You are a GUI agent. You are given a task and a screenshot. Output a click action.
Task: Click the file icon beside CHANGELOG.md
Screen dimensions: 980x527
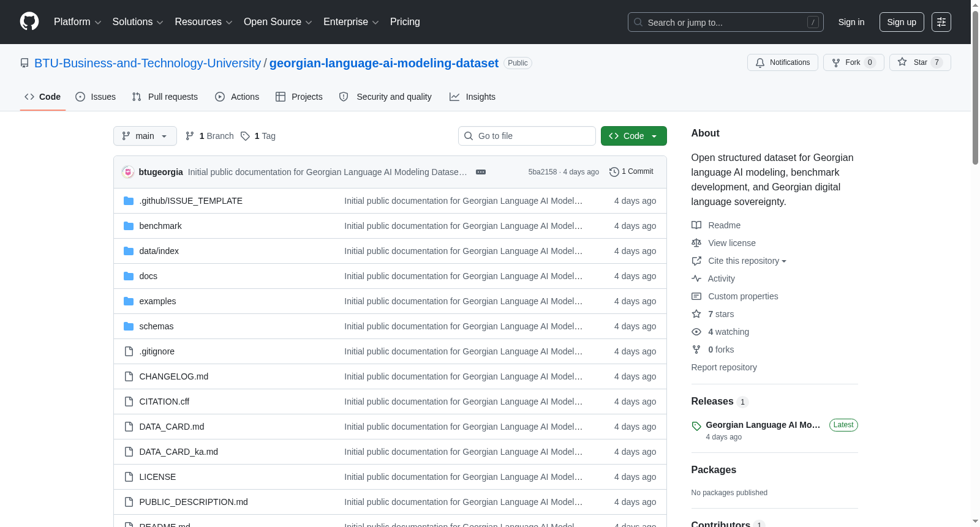[129, 376]
